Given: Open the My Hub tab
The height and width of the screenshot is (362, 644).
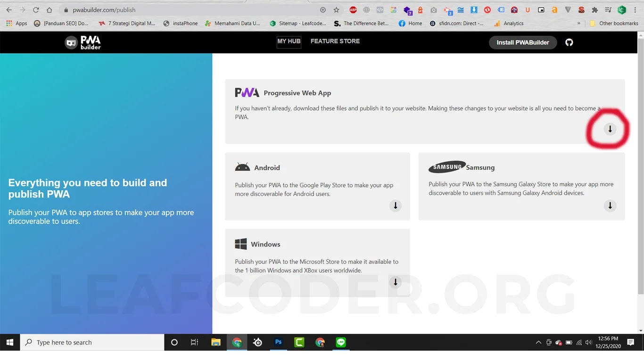Looking at the screenshot, I should pyautogui.click(x=289, y=41).
